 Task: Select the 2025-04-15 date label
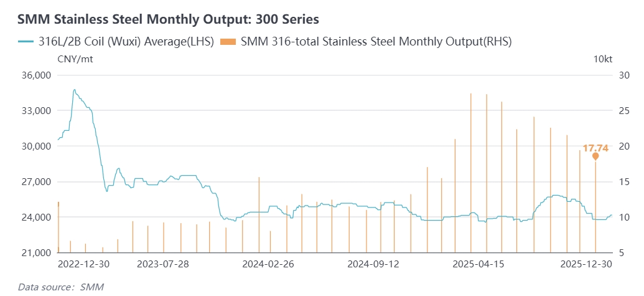click(478, 264)
